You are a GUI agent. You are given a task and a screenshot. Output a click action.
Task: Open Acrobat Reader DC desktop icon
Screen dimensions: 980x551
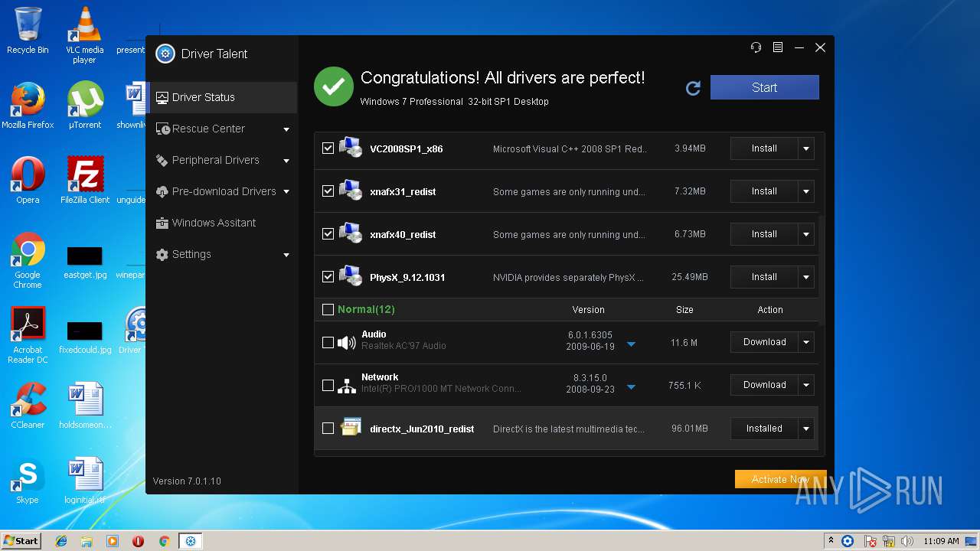[x=28, y=335]
